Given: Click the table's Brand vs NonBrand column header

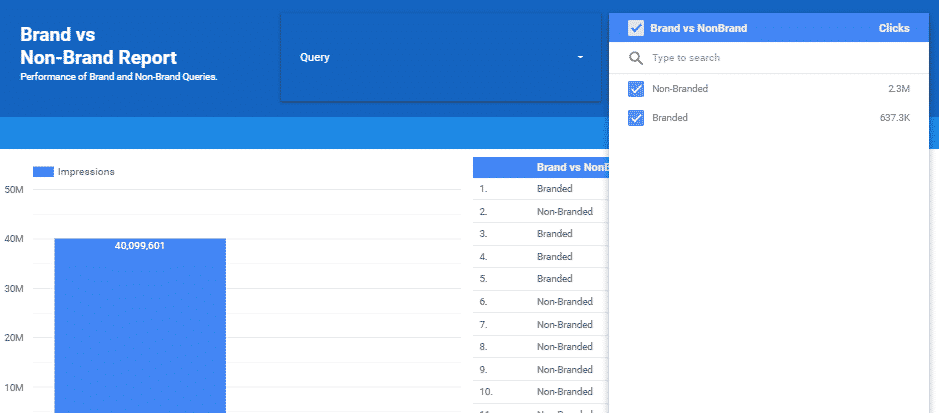Looking at the screenshot, I should [x=573, y=168].
